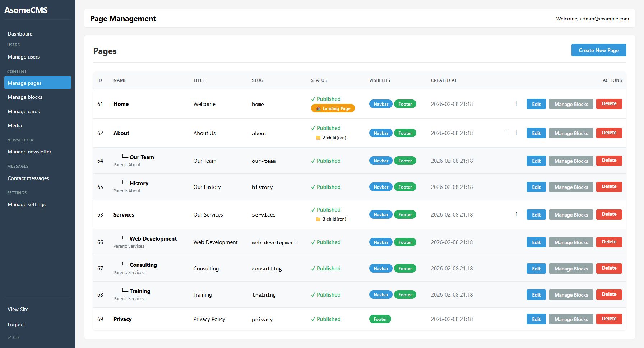This screenshot has width=644, height=348.
Task: Move the Home page down with its arrow
Action: tap(516, 103)
